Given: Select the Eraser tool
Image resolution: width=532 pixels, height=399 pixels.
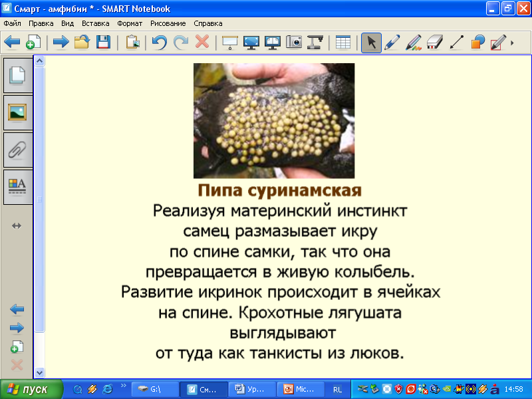Looking at the screenshot, I should pyautogui.click(x=435, y=43).
